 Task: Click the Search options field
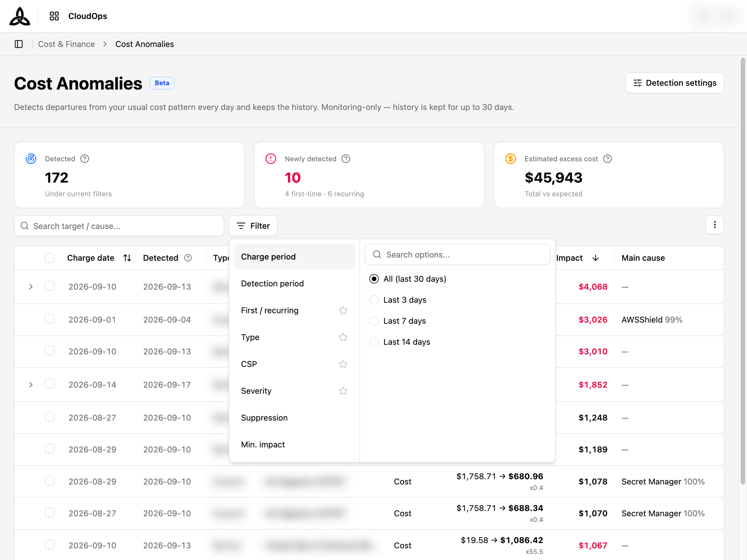click(457, 255)
